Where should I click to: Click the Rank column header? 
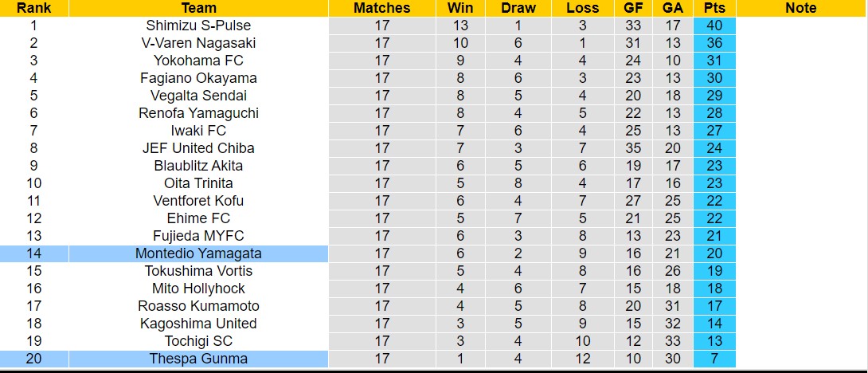pyautogui.click(x=33, y=8)
